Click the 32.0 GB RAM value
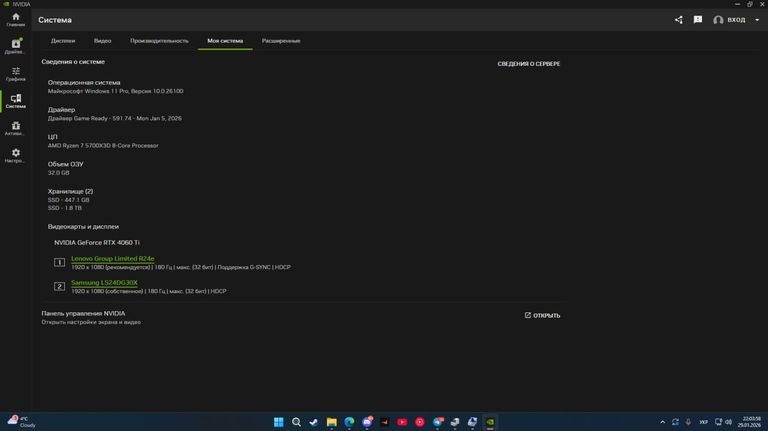Image resolution: width=768 pixels, height=431 pixels. click(58, 173)
